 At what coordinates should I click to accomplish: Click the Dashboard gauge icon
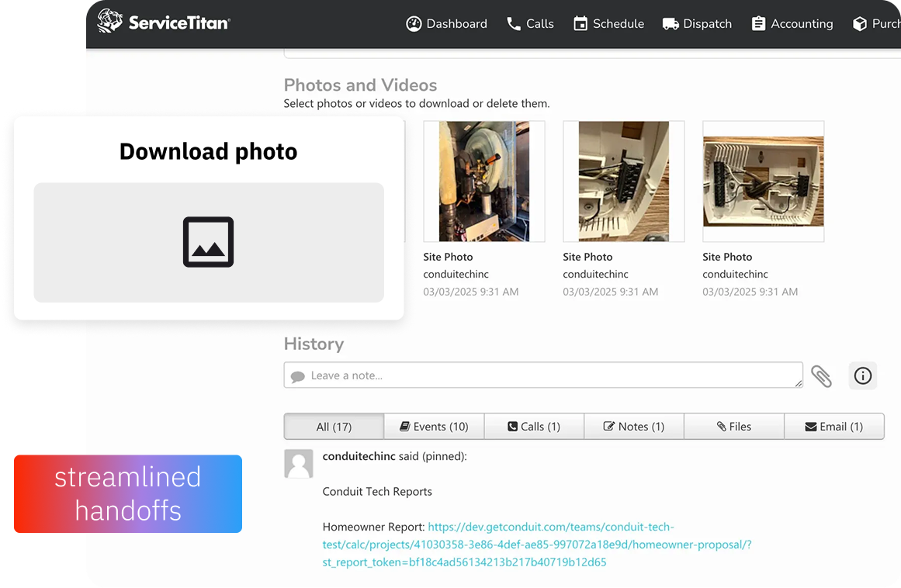(414, 23)
